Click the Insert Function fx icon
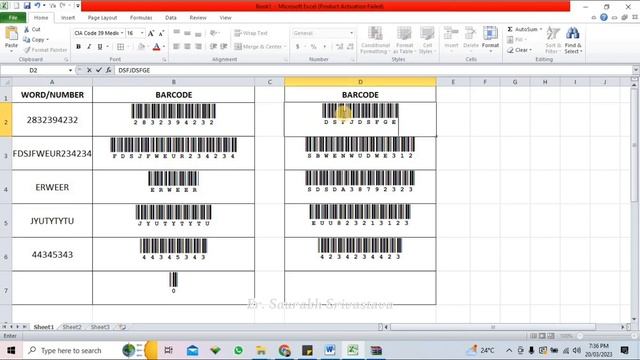The width and height of the screenshot is (640, 360). [109, 70]
